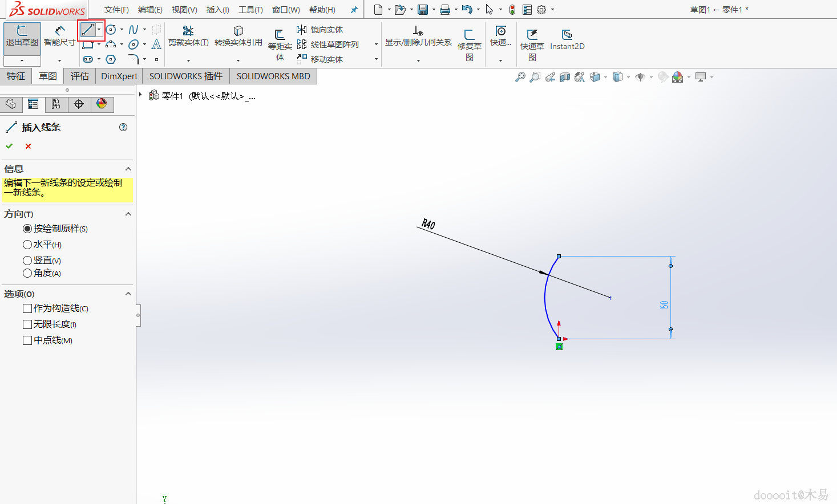The width and height of the screenshot is (837, 504).
Task: Click the Smart Dimension (智能尺寸) tool
Action: click(59, 35)
